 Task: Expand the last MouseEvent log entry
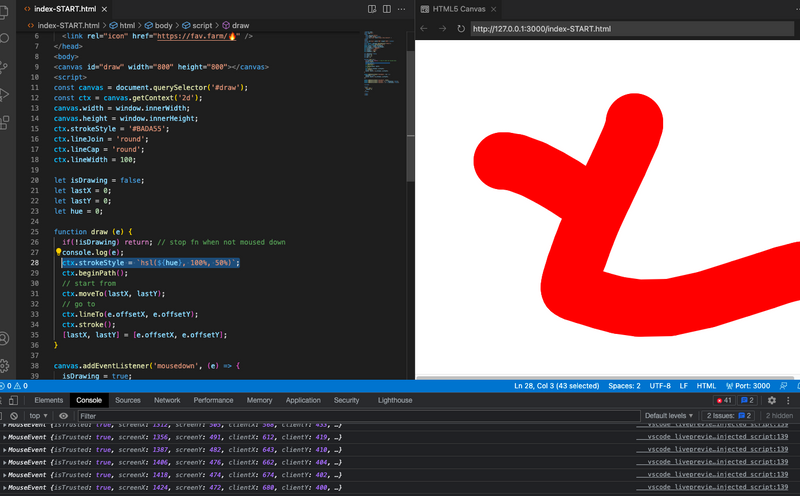coord(6,487)
